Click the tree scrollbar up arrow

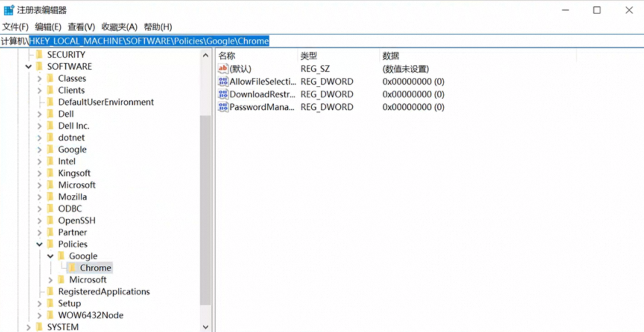(x=205, y=56)
